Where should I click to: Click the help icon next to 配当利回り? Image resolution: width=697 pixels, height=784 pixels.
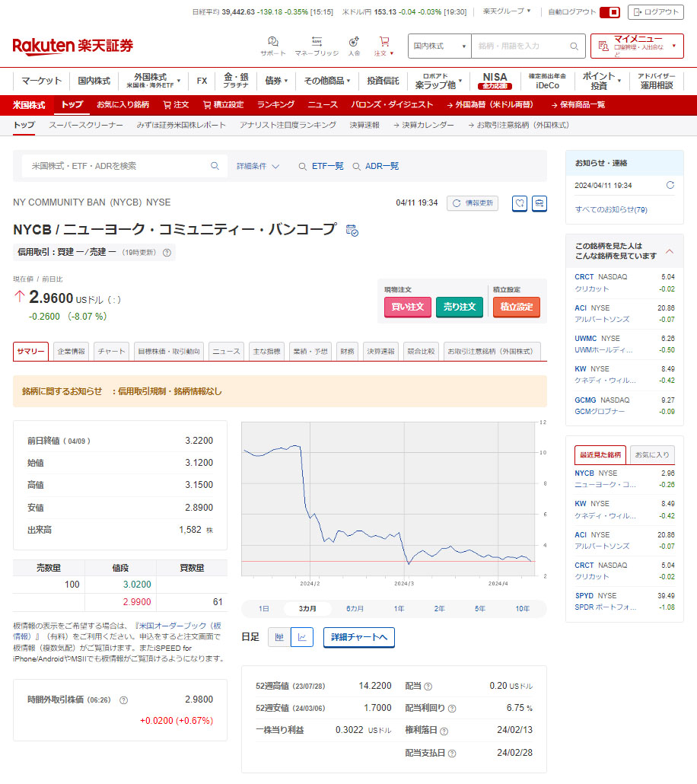tap(452, 708)
